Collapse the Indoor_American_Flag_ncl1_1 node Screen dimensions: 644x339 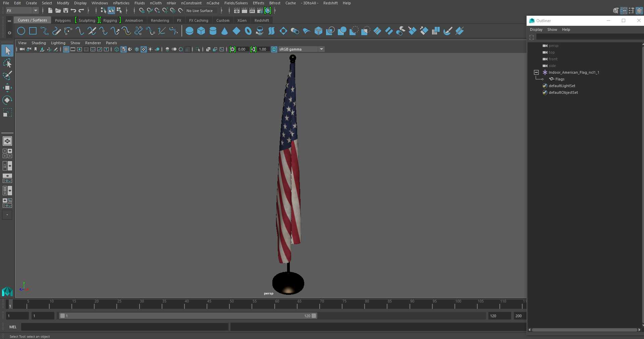pos(536,72)
